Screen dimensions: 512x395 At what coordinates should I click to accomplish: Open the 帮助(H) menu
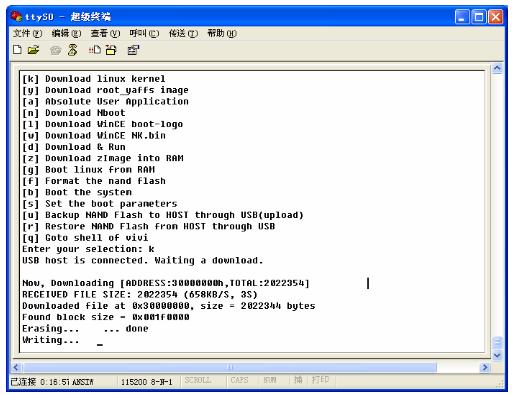pos(222,33)
